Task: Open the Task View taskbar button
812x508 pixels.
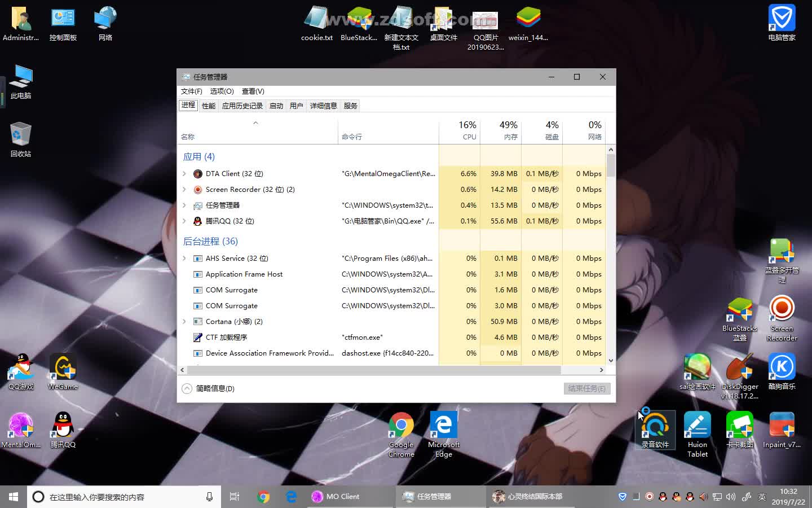Action: pos(235,497)
